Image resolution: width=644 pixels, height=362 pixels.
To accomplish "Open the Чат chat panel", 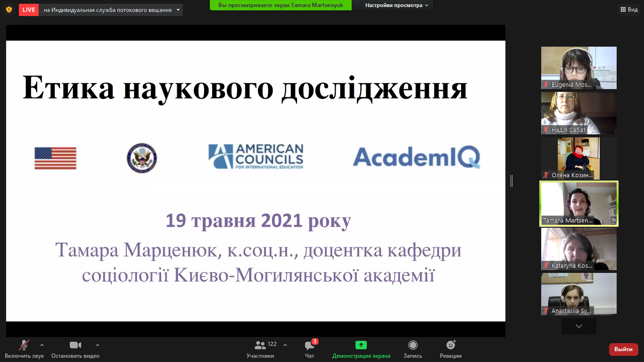I will (x=309, y=349).
